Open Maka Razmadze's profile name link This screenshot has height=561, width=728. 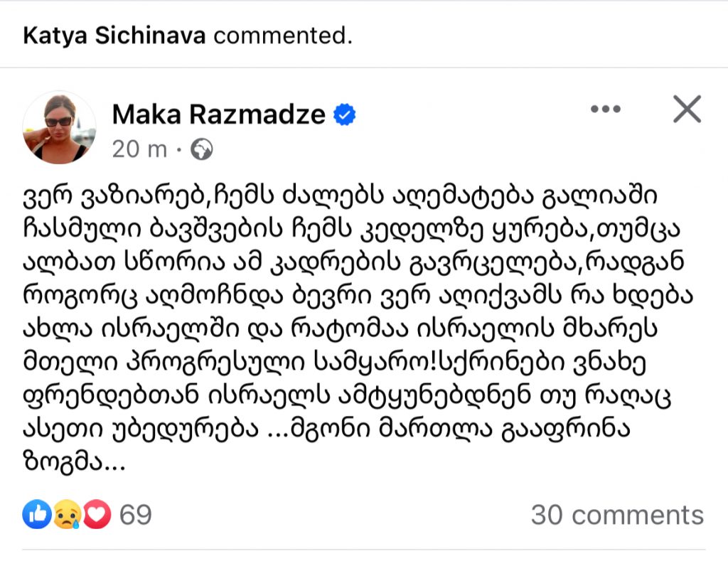coord(219,114)
